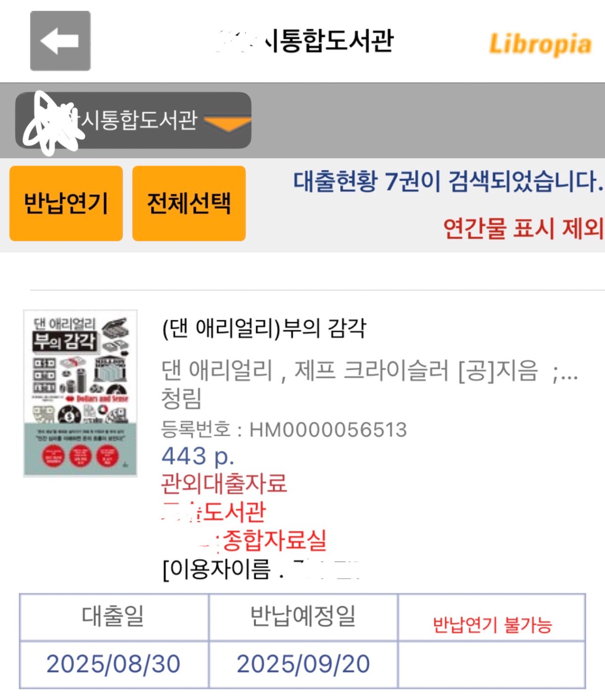This screenshot has height=700, width=605.
Task: Click the 관외대출자료 label
Action: [224, 483]
